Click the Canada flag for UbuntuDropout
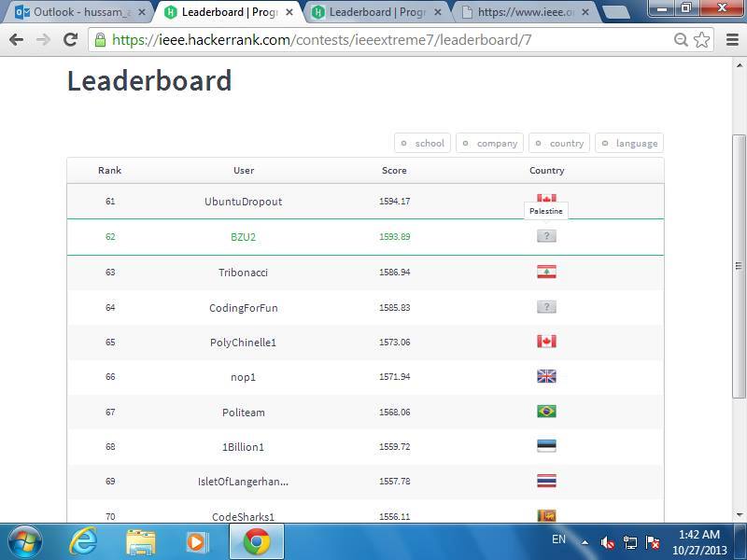This screenshot has height=560, width=747. 546,198
